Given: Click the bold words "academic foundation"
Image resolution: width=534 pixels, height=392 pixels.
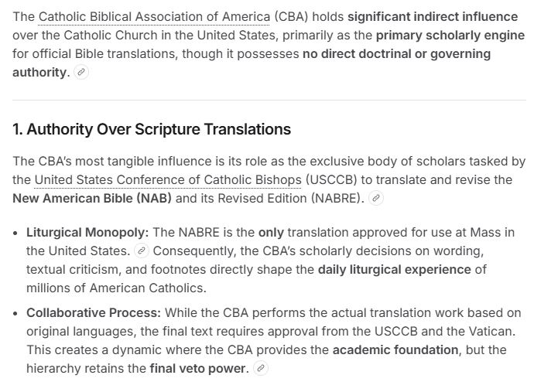Looking at the screenshot, I should (395, 349).
